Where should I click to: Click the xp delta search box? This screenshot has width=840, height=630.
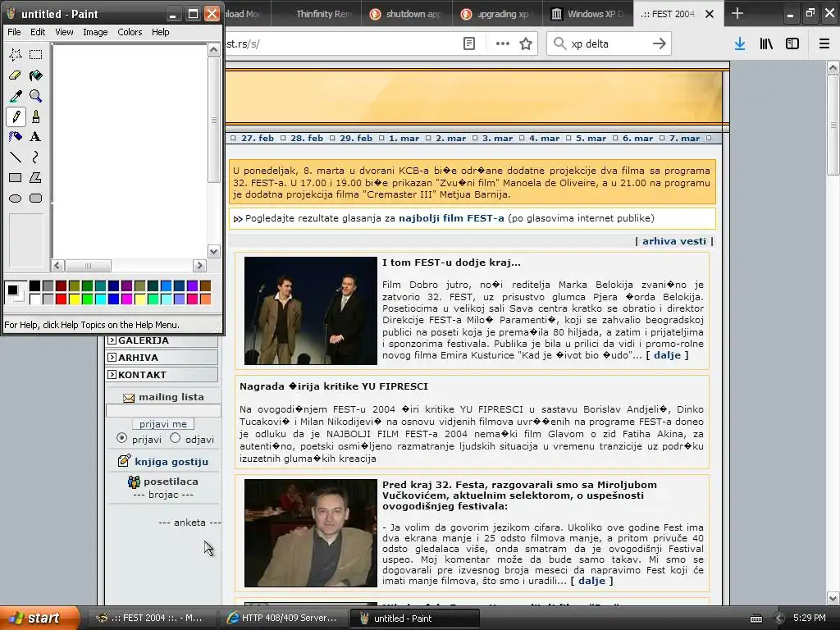609,43
